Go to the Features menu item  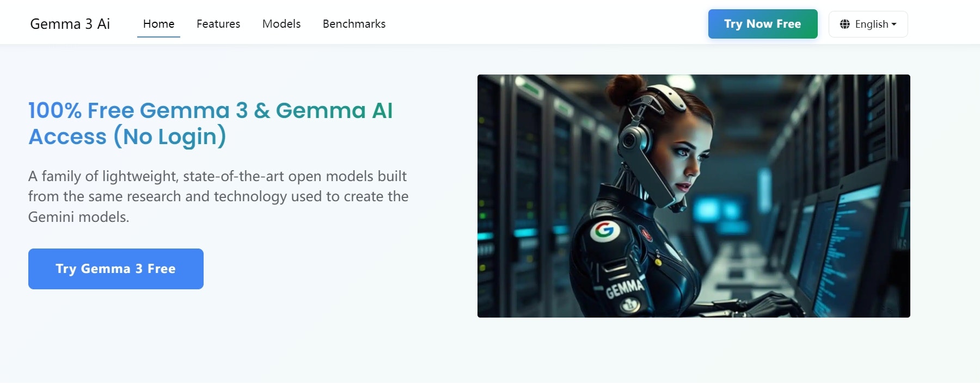(218, 24)
